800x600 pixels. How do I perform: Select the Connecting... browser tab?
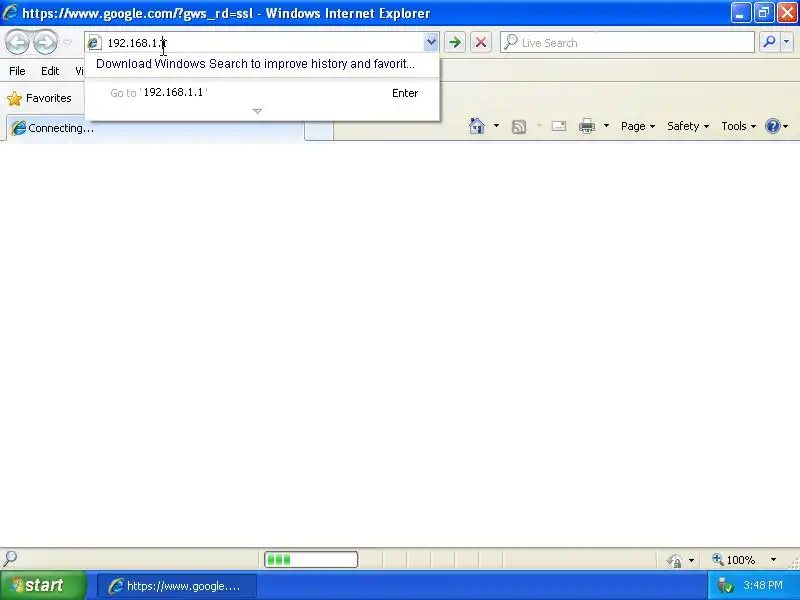(156, 128)
